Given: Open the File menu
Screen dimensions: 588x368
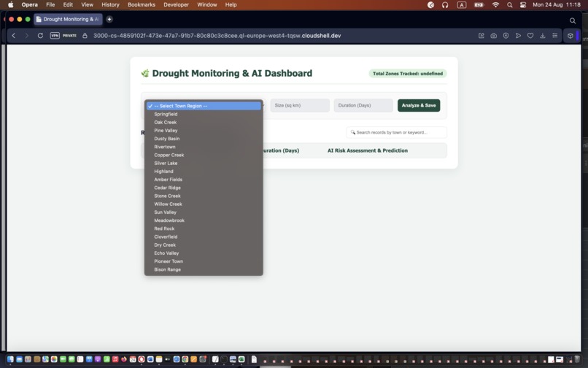Looking at the screenshot, I should pyautogui.click(x=50, y=5).
